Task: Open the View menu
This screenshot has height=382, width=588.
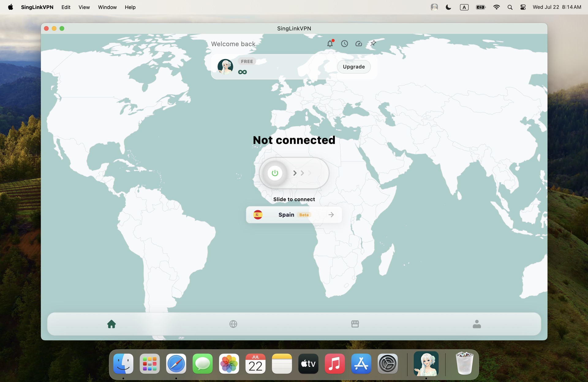Action: pyautogui.click(x=84, y=7)
